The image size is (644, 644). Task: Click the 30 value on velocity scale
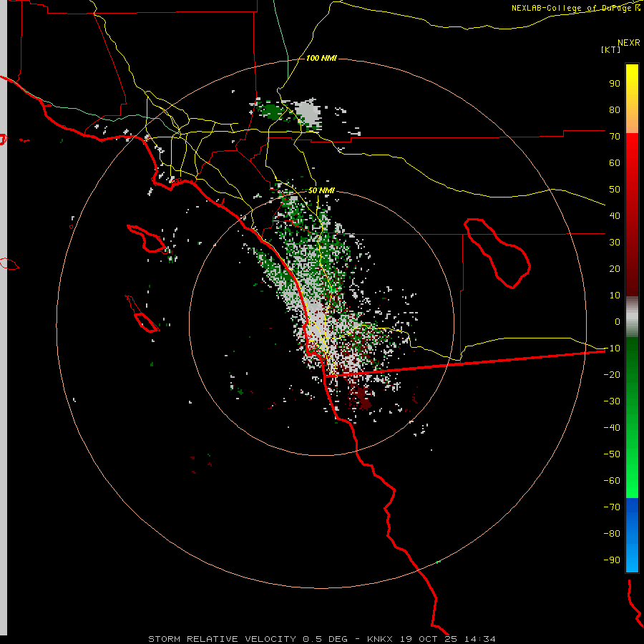pos(615,243)
